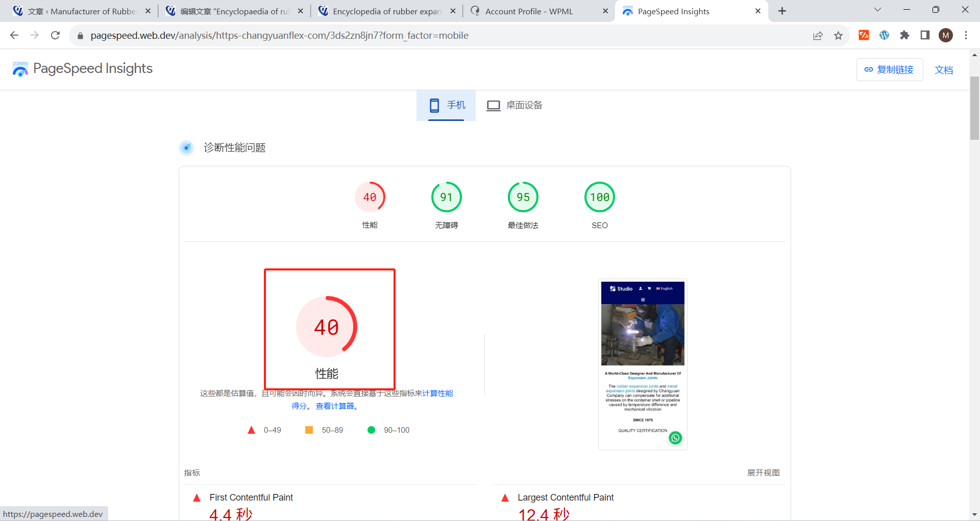Open the 文档 link
The image size is (980, 521).
point(944,70)
